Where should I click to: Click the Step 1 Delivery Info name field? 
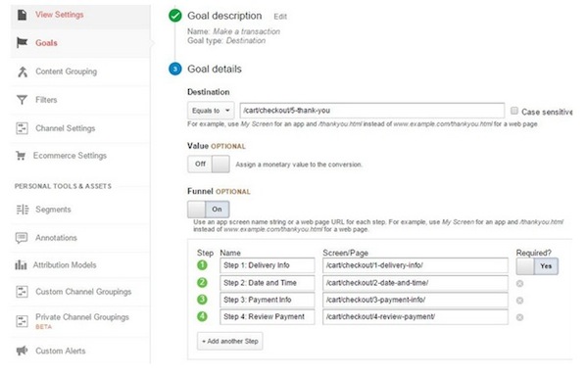click(268, 265)
